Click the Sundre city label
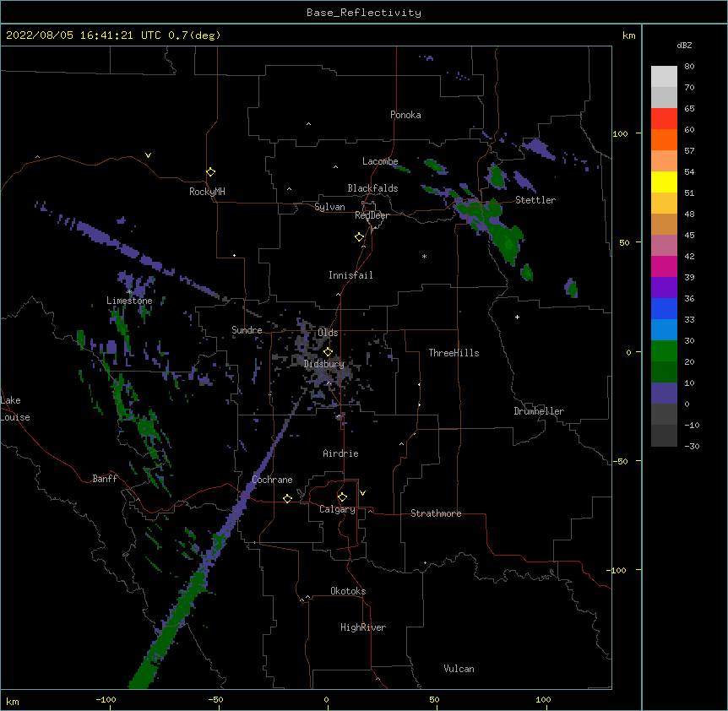Image resolution: width=728 pixels, height=711 pixels. click(247, 330)
